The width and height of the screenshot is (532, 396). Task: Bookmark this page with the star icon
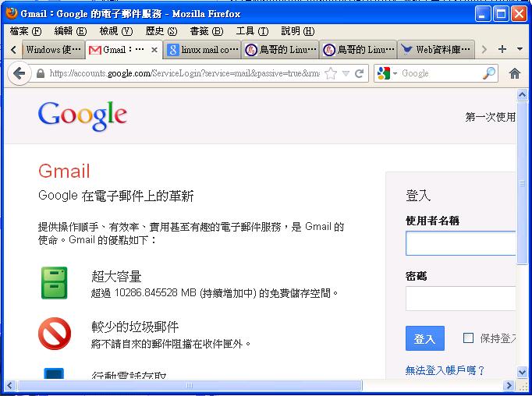331,73
